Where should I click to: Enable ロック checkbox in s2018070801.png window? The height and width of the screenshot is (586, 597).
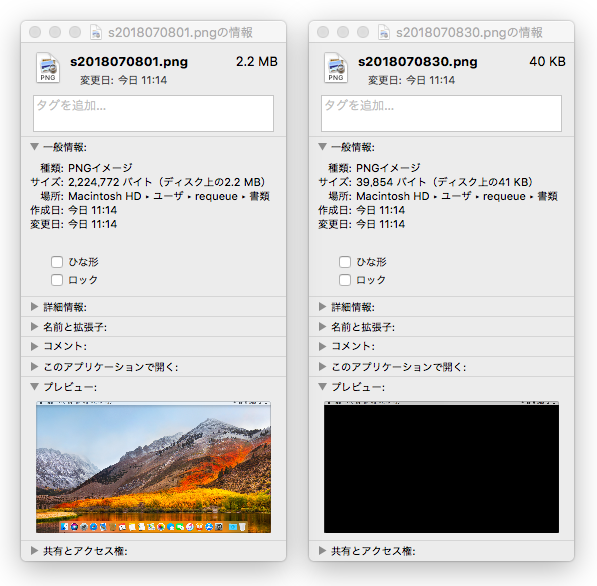click(x=57, y=280)
